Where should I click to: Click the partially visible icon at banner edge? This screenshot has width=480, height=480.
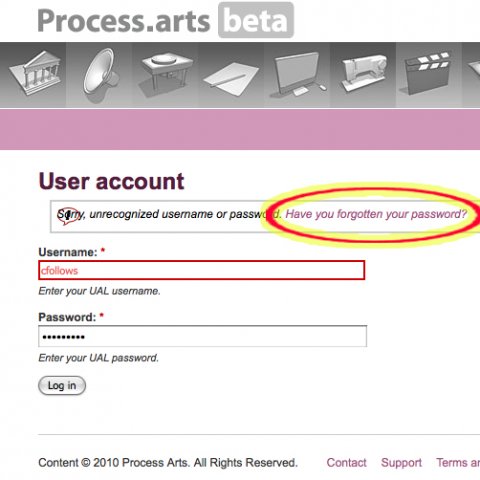pyautogui.click(x=473, y=72)
